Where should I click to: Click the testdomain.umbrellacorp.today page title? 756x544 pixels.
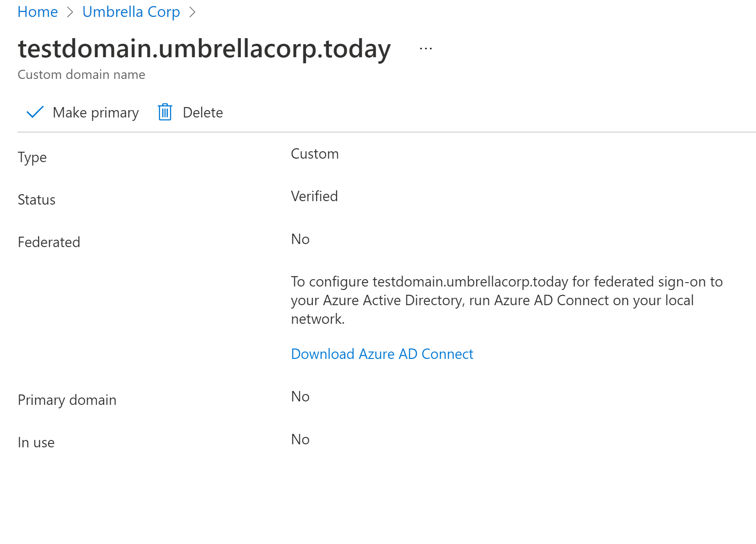tap(204, 49)
